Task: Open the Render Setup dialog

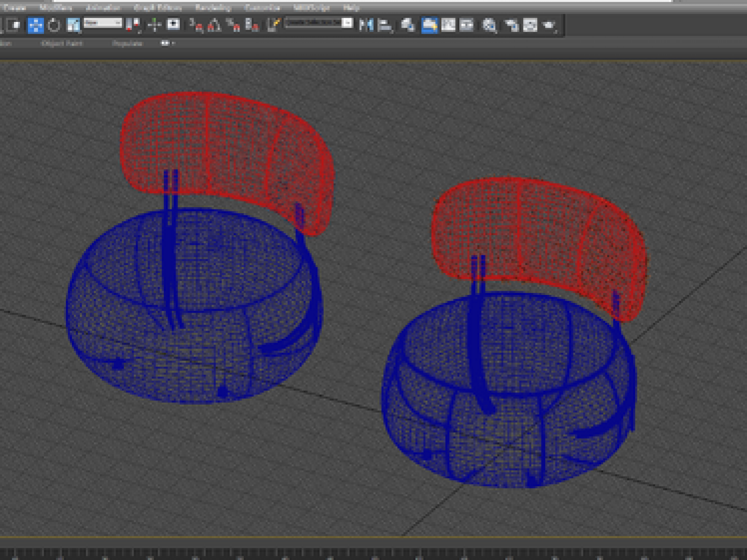Action: [x=511, y=25]
